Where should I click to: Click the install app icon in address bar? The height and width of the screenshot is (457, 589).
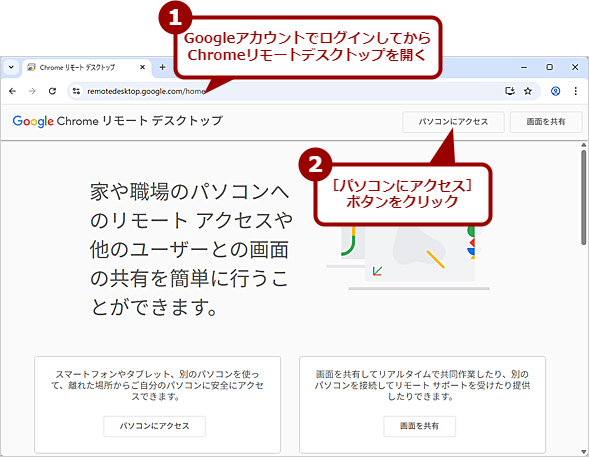click(x=509, y=91)
